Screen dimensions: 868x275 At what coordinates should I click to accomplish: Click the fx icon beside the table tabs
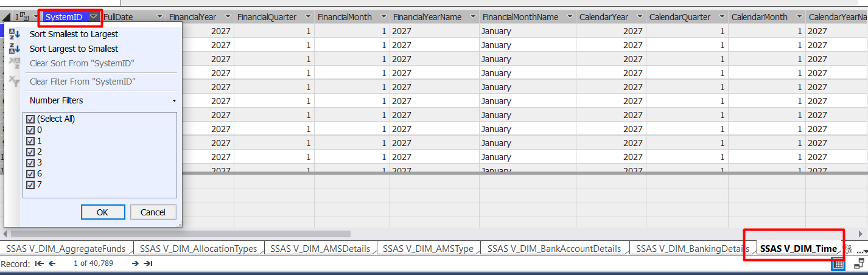[849, 249]
